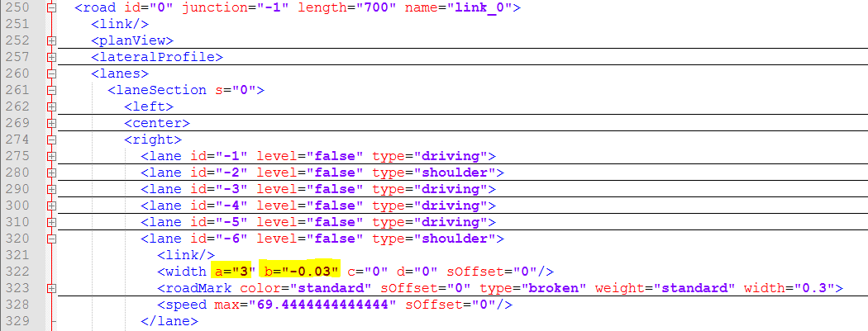This screenshot has height=331, width=868.
Task: Expand the roadMark fold on line 323
Action: click(51, 288)
